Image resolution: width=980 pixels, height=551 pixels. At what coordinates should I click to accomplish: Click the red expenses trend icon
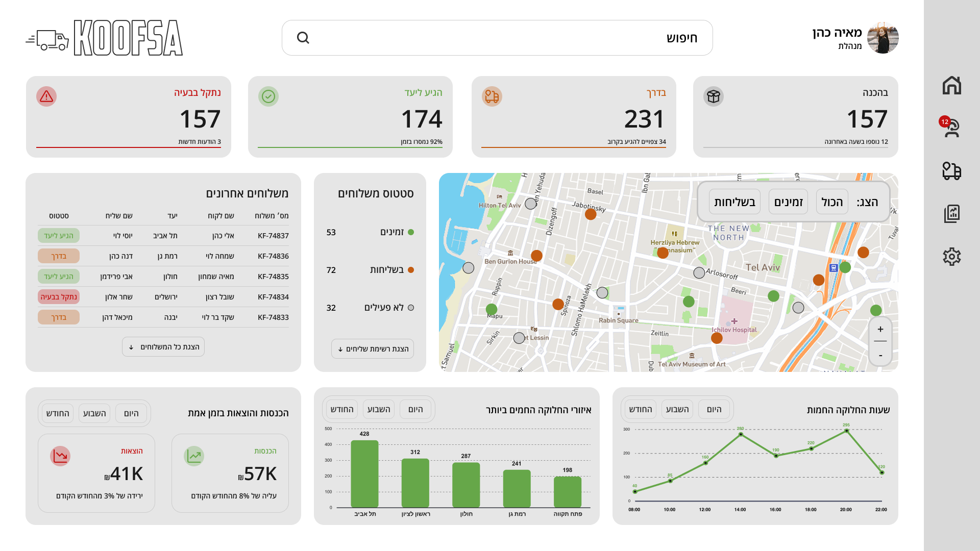[60, 456]
